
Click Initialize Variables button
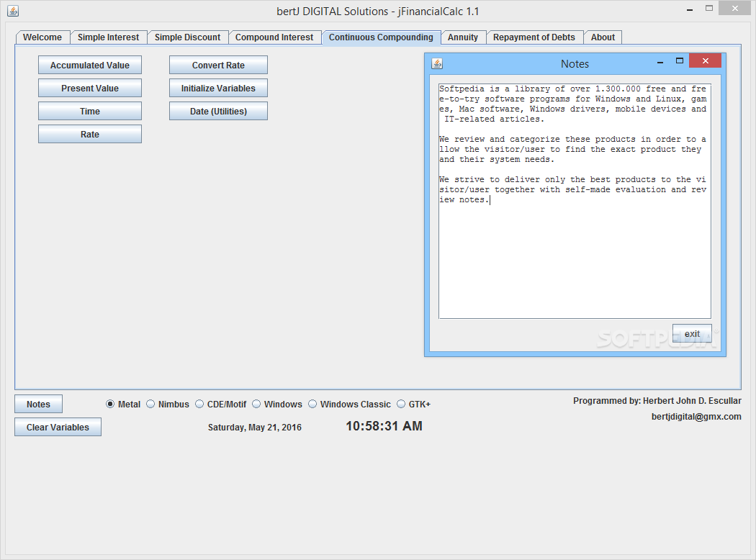coord(218,89)
